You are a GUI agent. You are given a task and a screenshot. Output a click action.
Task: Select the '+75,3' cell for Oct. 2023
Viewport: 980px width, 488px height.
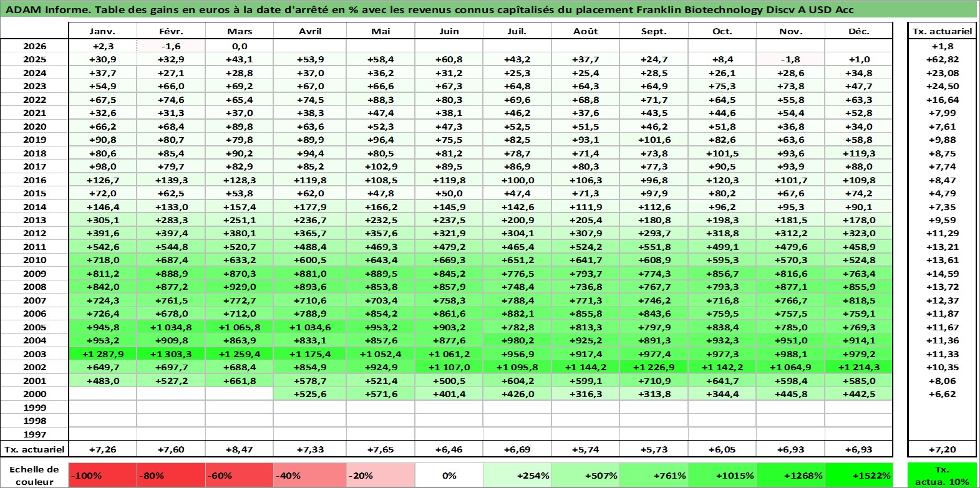coord(722,86)
